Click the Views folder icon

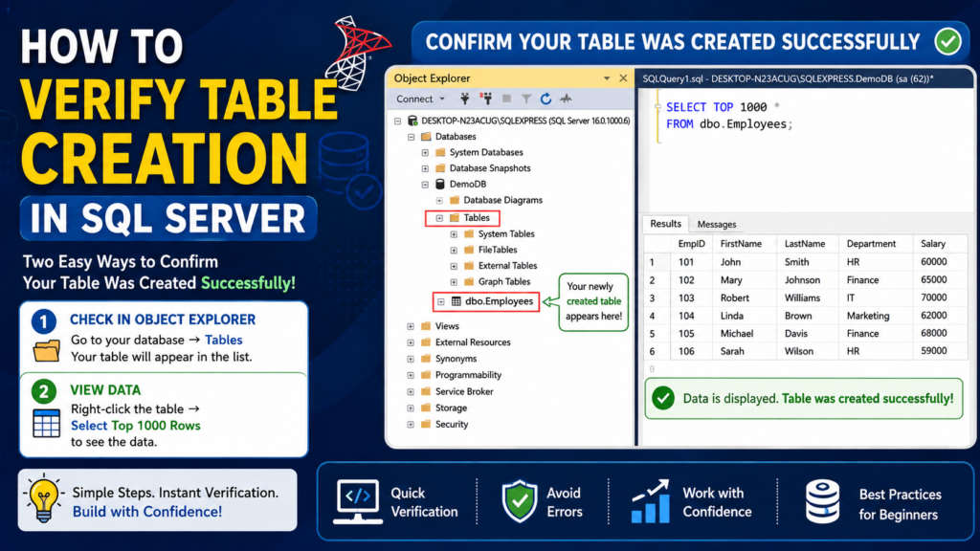(426, 325)
